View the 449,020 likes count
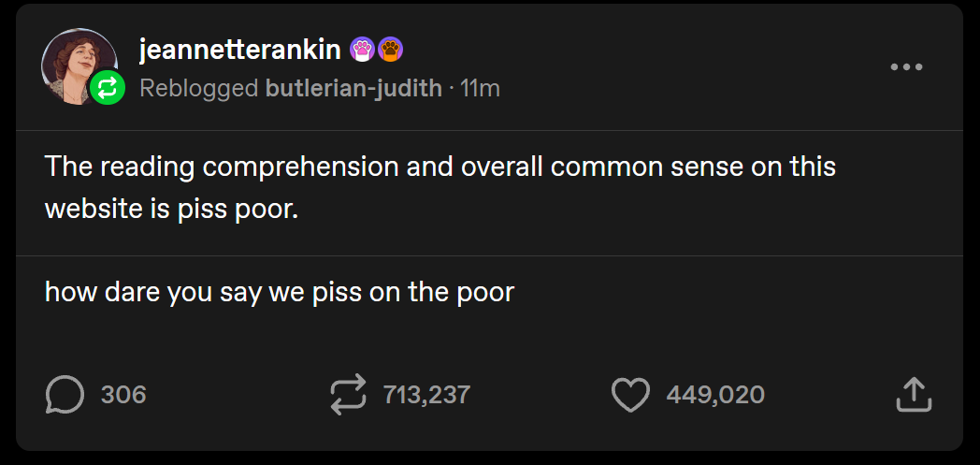 [x=714, y=395]
